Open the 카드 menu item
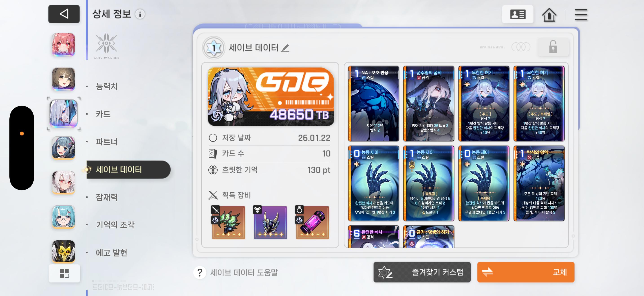 coord(103,114)
